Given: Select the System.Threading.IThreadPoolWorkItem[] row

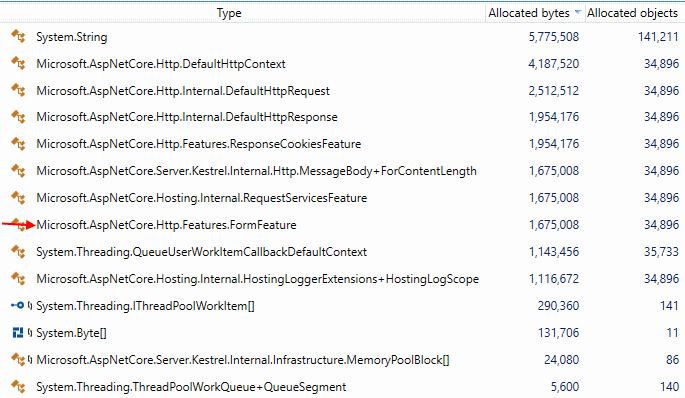Looking at the screenshot, I should pyautogui.click(x=342, y=306).
